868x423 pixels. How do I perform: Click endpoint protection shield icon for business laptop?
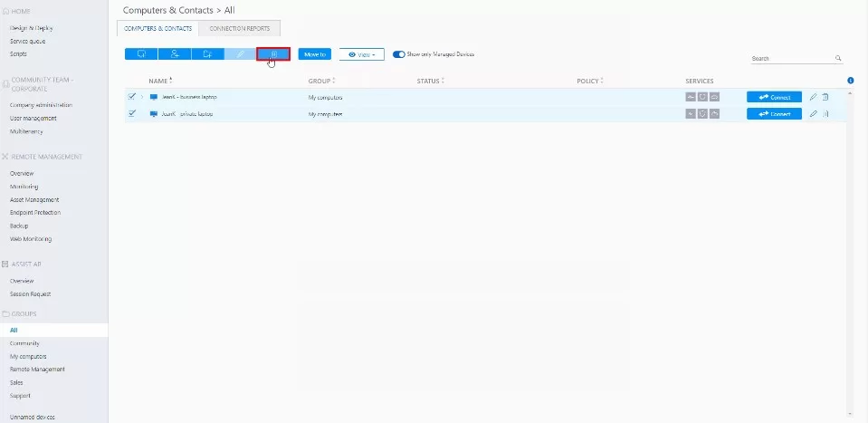pos(702,97)
